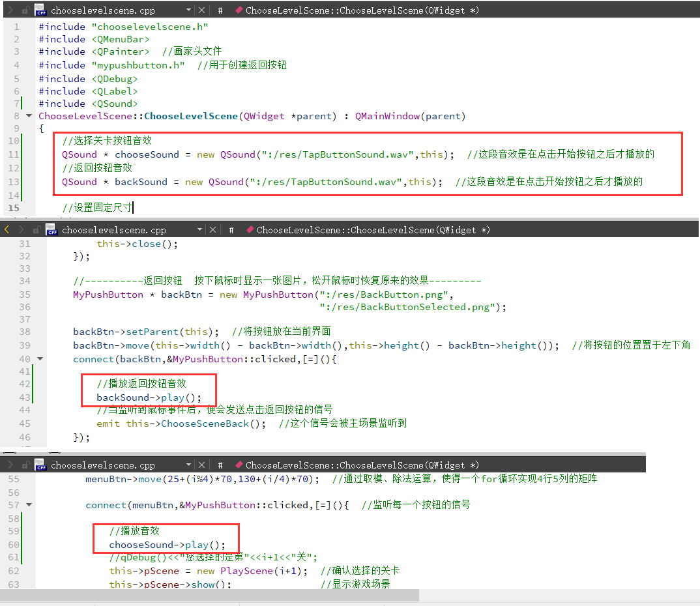Open the ChooseLevelScene symbol selector in the pane starting at line 1
The height and width of the screenshot is (606, 700).
(x=362, y=10)
